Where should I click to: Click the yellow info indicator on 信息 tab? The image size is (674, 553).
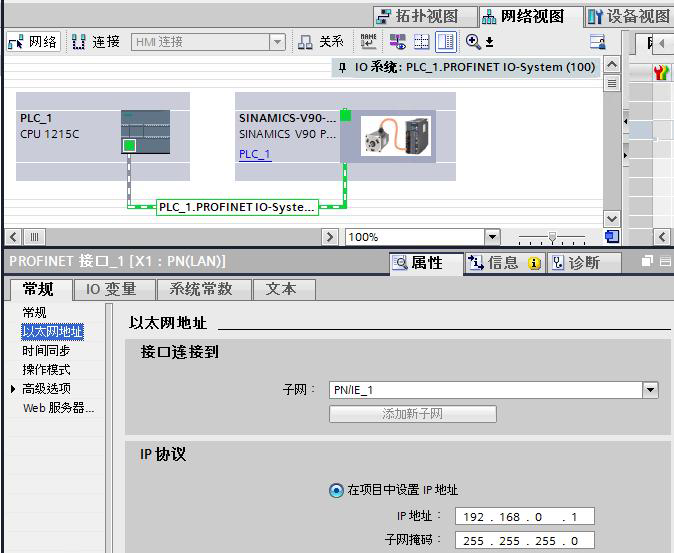pyautogui.click(x=534, y=263)
